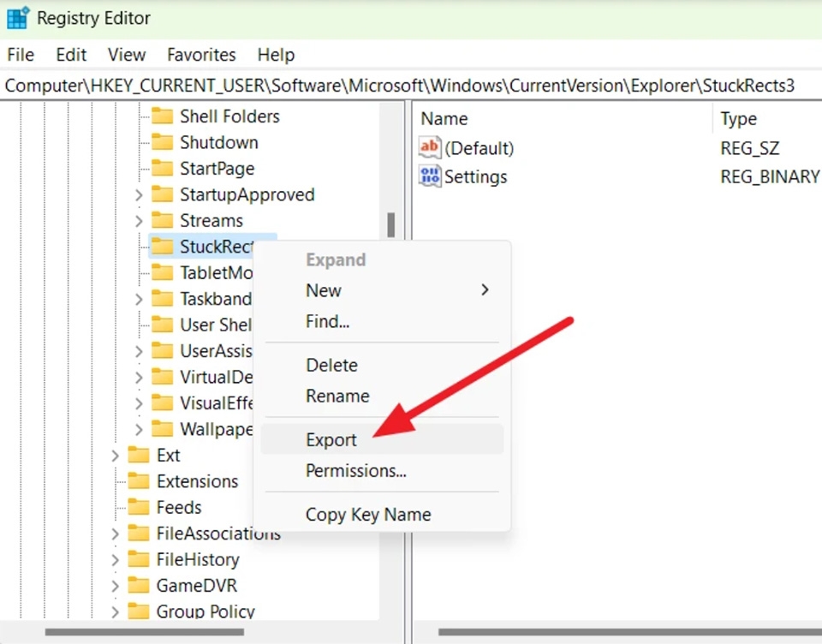The height and width of the screenshot is (644, 822).
Task: Open the Favorites menu
Action: click(201, 55)
